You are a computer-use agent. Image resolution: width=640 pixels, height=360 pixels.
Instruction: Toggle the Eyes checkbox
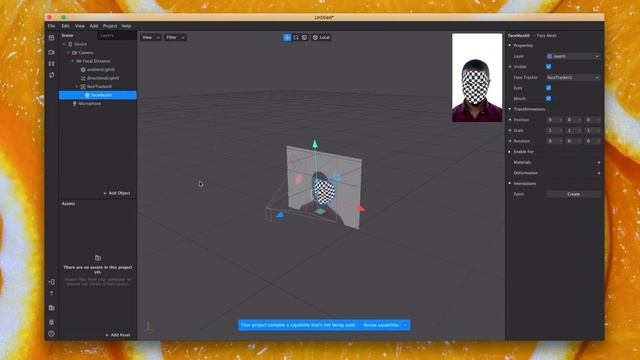549,88
